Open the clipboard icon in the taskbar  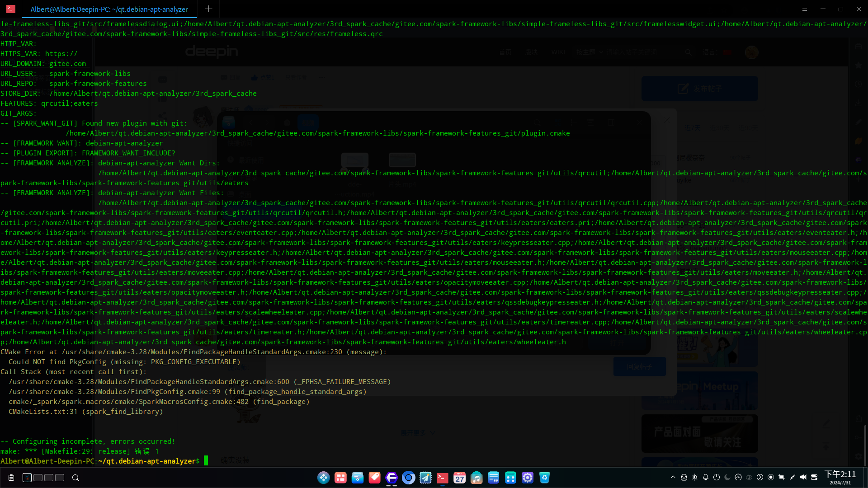(x=11, y=478)
